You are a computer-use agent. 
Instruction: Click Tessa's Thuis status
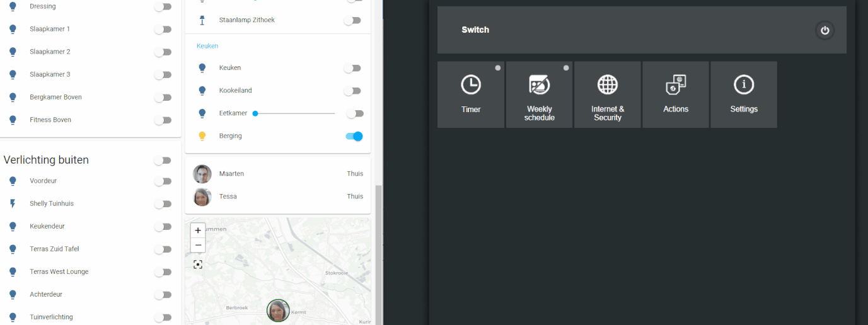(x=355, y=197)
